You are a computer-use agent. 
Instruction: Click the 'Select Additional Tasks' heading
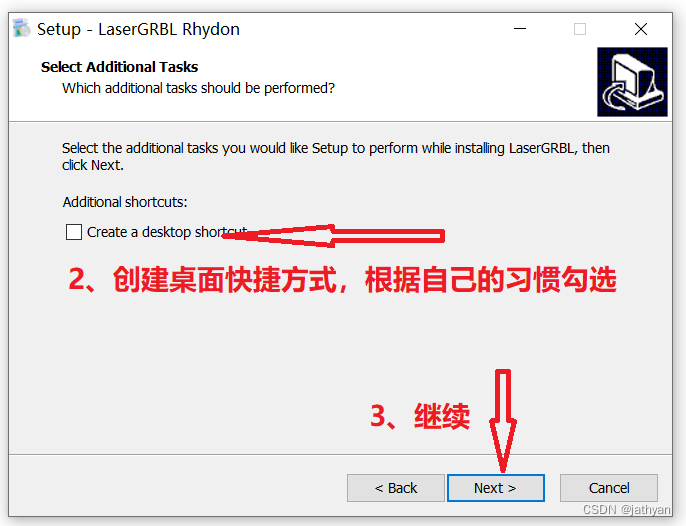(119, 67)
